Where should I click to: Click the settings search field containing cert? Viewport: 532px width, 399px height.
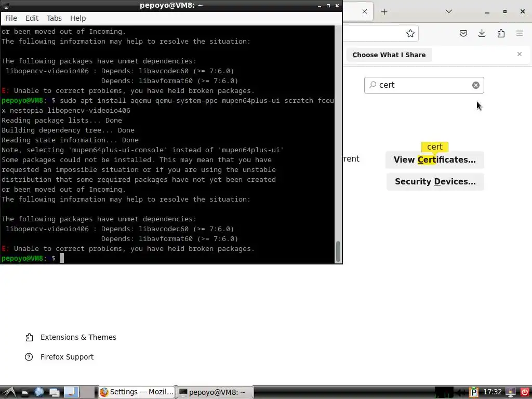424,85
